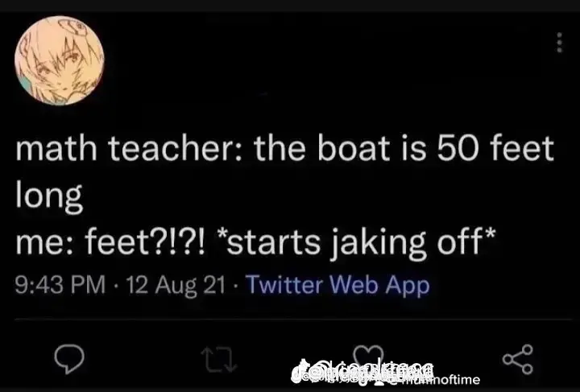Click the garbled overlapping watermark username

371,371
